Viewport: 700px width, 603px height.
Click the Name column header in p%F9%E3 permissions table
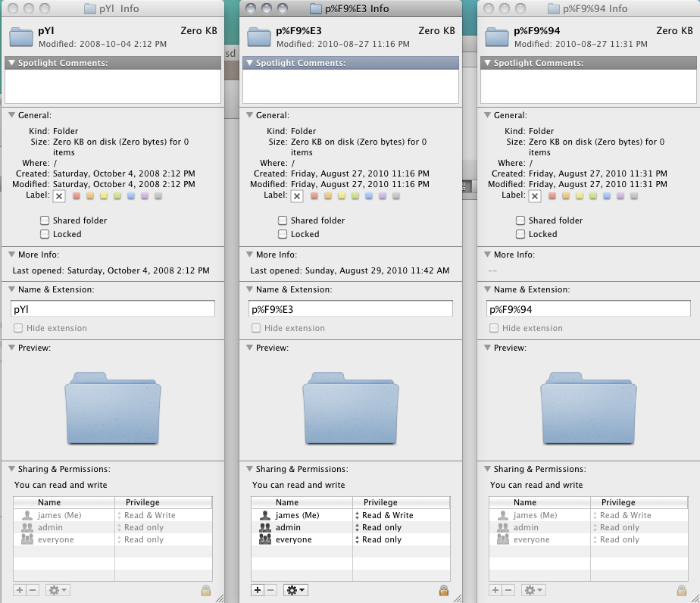click(x=302, y=502)
